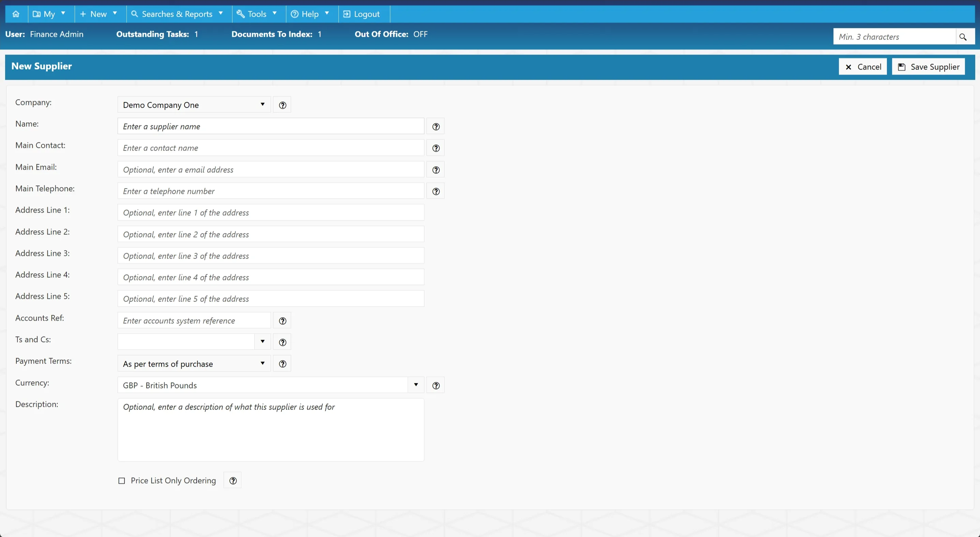
Task: Show help for the Main Contact field
Action: click(436, 148)
